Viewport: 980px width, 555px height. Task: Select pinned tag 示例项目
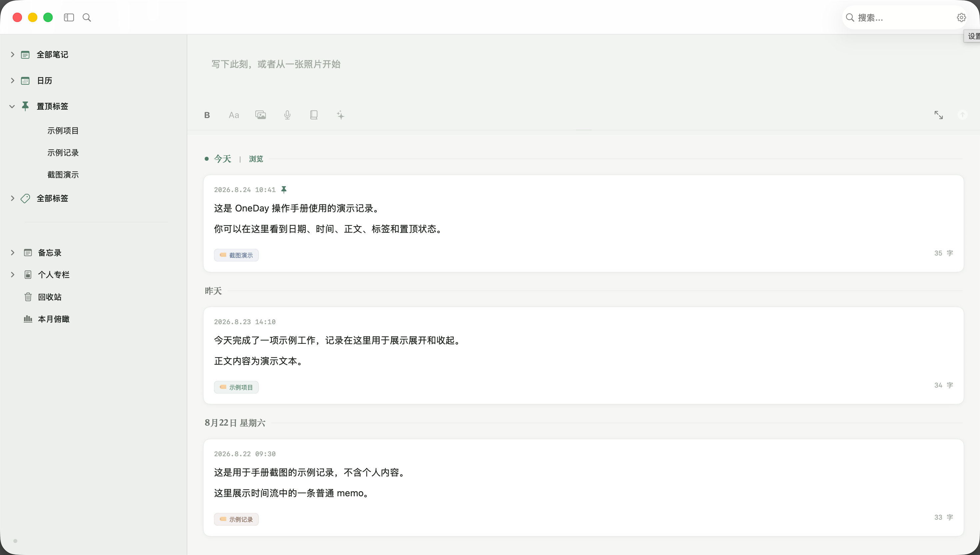click(63, 130)
